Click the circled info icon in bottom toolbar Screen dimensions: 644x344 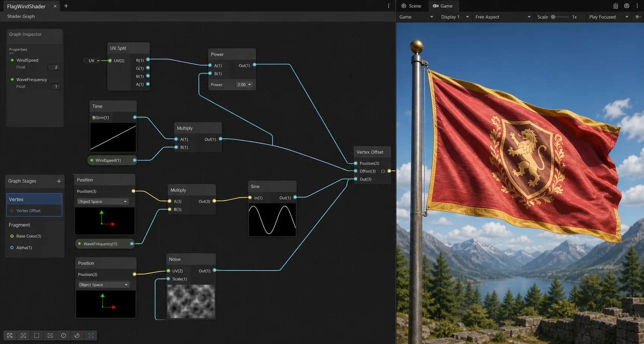(x=63, y=335)
